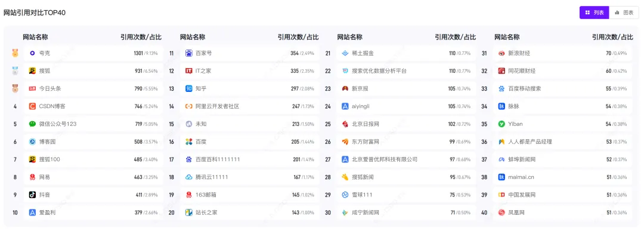The width and height of the screenshot is (644, 231).
Task: Click the 搜狐新闻 icon
Action: [x=345, y=177]
